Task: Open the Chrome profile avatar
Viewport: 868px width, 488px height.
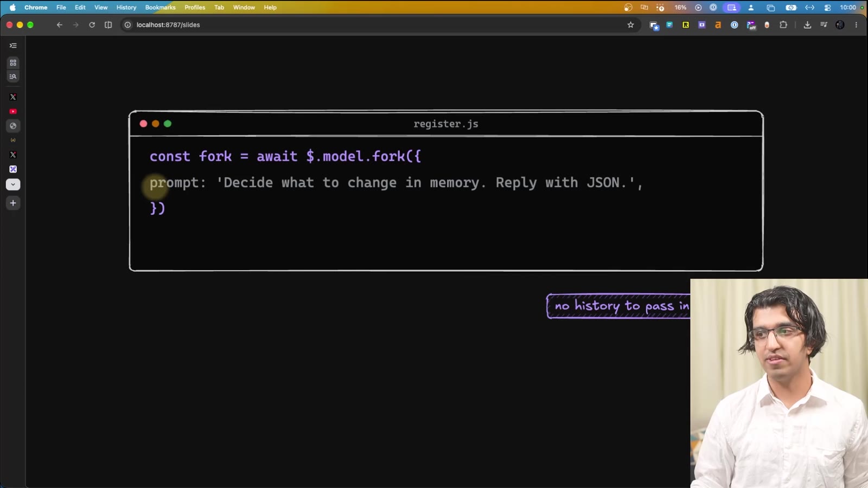Action: click(x=840, y=25)
